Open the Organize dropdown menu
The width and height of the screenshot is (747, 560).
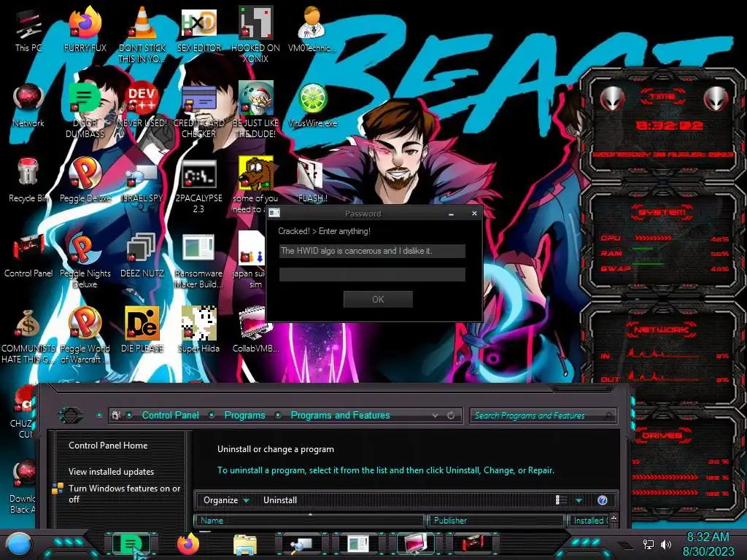click(226, 500)
